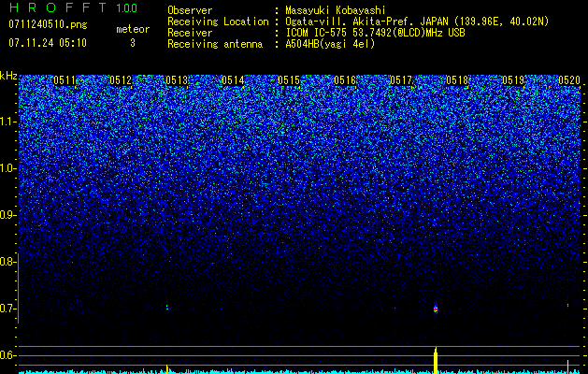588x374 pixels.
Task: Click the Receiving Location label
Action: coord(218,22)
